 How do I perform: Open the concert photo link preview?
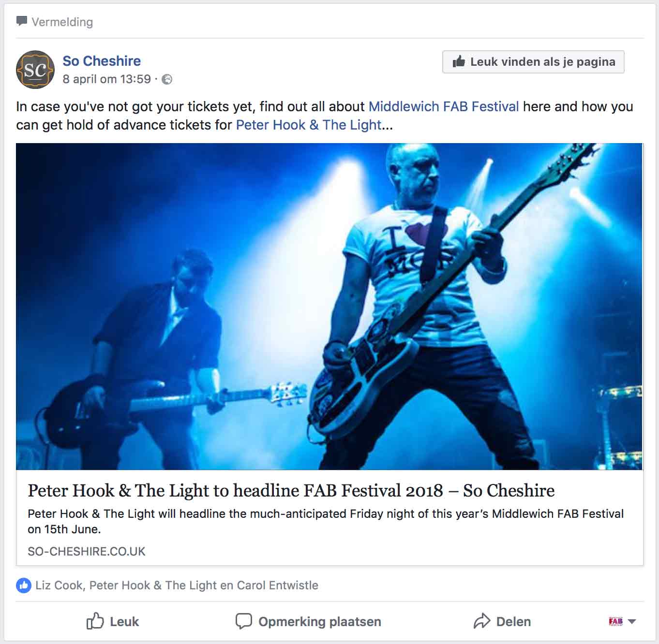(x=329, y=307)
